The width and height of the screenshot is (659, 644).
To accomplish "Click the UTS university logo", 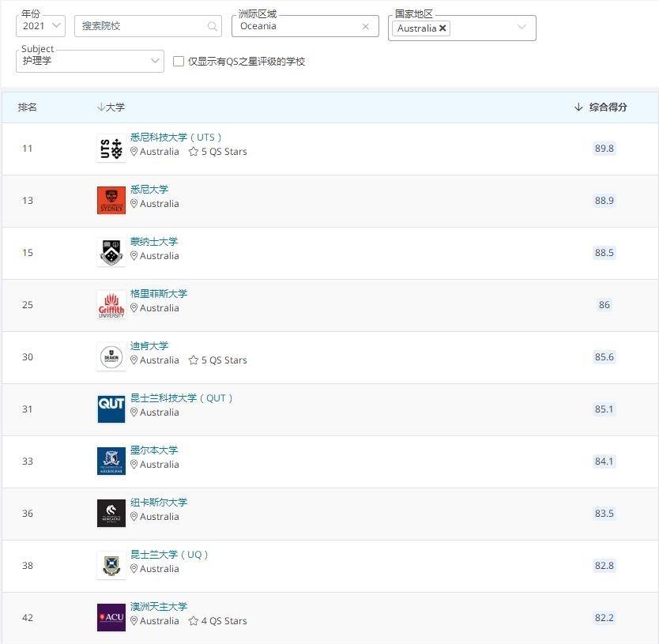I will coord(111,149).
